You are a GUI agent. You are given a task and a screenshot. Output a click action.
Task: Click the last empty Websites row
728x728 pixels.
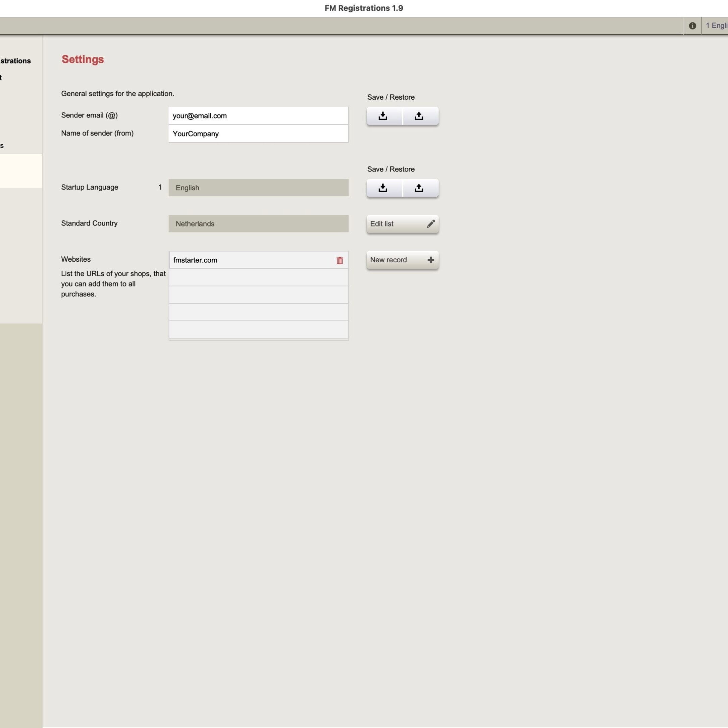pyautogui.click(x=258, y=330)
